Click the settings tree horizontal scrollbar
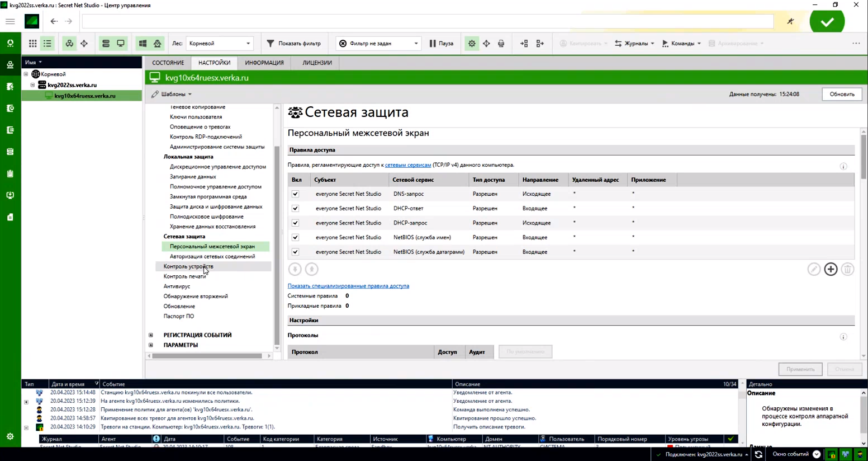868x461 pixels. (x=208, y=356)
